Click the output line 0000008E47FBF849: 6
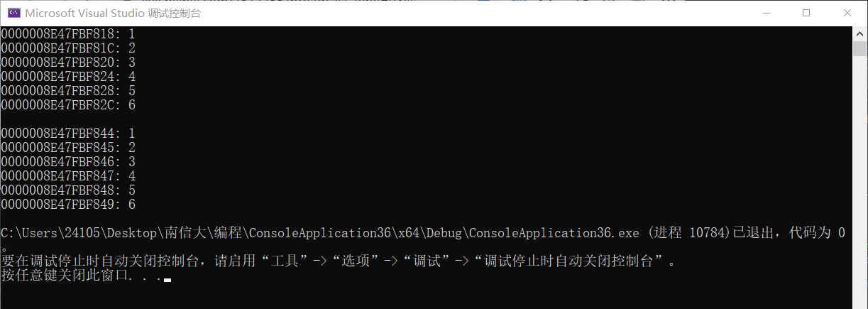The image size is (868, 309). coord(67,204)
